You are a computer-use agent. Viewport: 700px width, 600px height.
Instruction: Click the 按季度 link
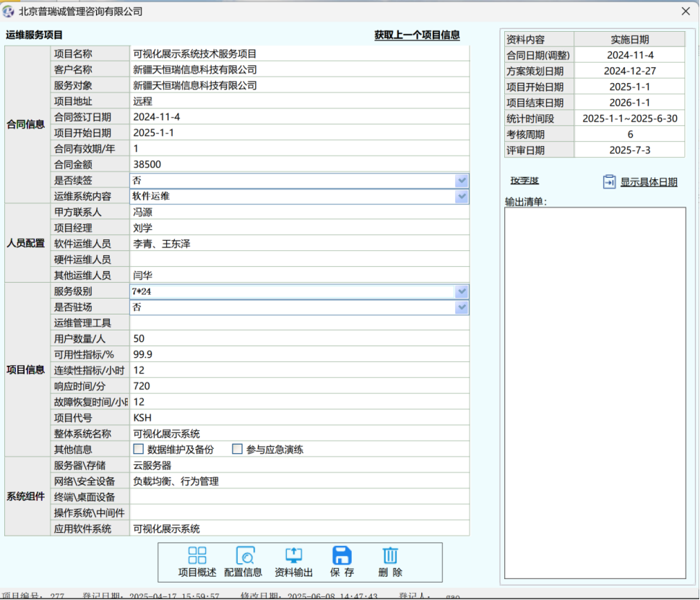click(524, 181)
